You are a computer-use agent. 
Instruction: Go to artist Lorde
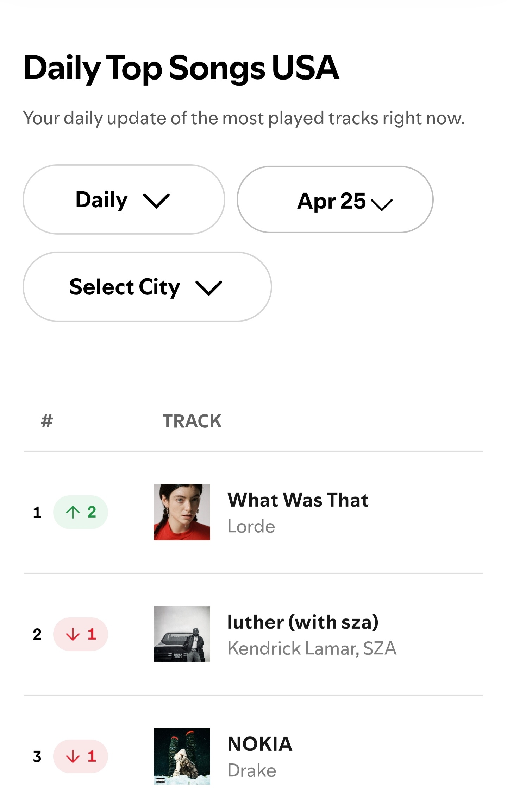251,526
